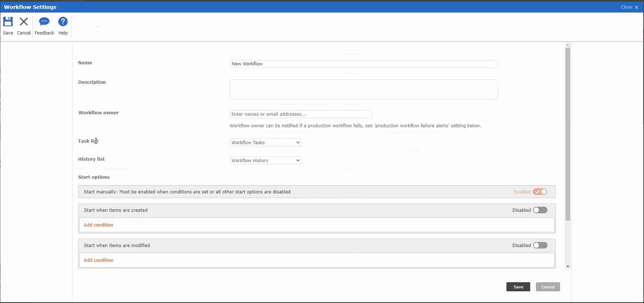
Task: Click the scrollbar up arrow
Action: point(568,45)
